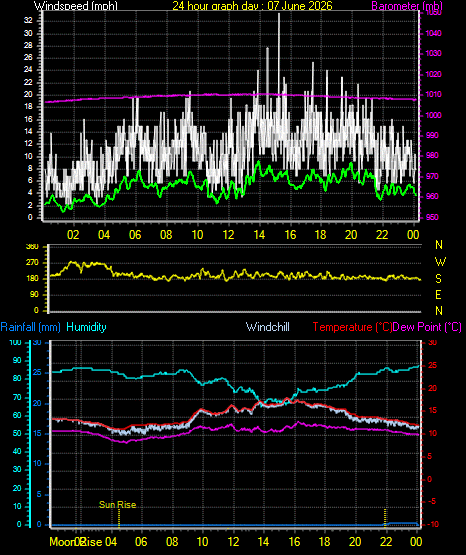
Task: Click '25' on the red temperature scale
Action: [x=432, y=365]
